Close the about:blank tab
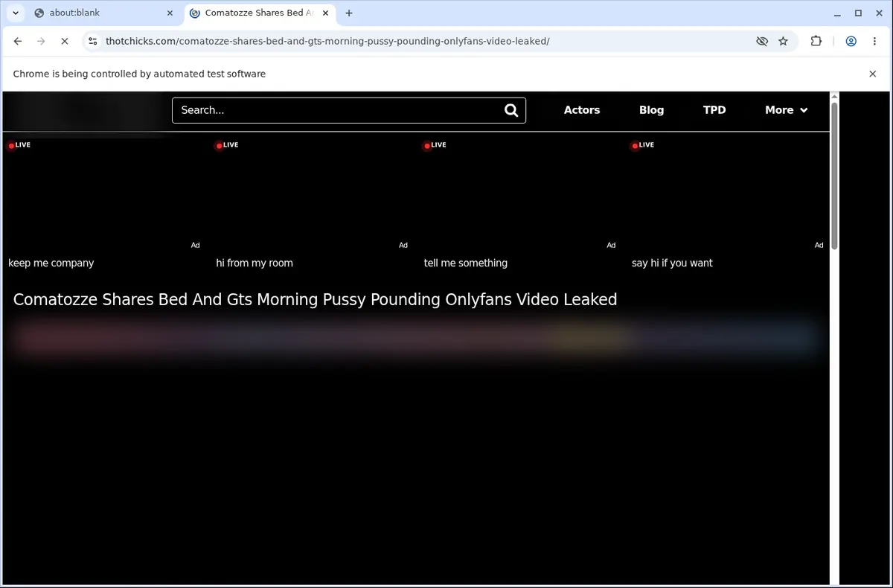 coord(170,13)
